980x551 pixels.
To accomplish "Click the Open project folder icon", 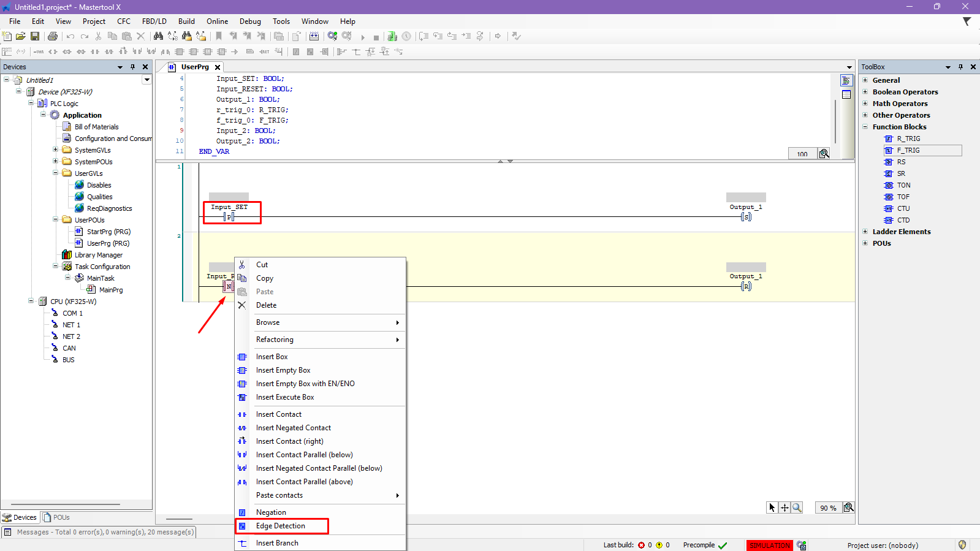I will [x=21, y=37].
